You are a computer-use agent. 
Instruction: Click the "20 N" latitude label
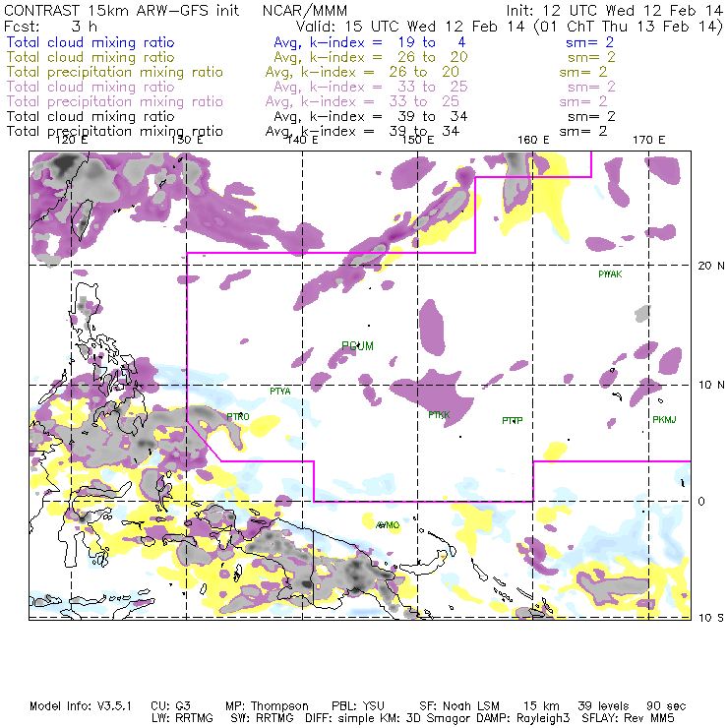[711, 266]
